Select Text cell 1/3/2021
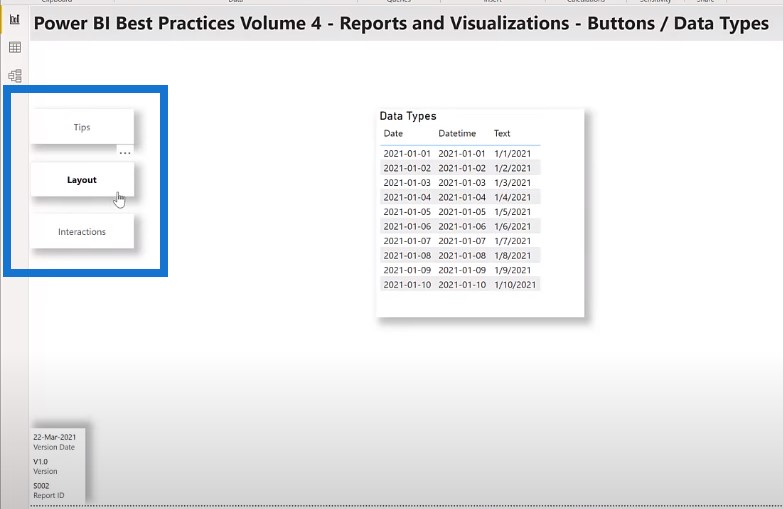783x509 pixels. (x=512, y=182)
